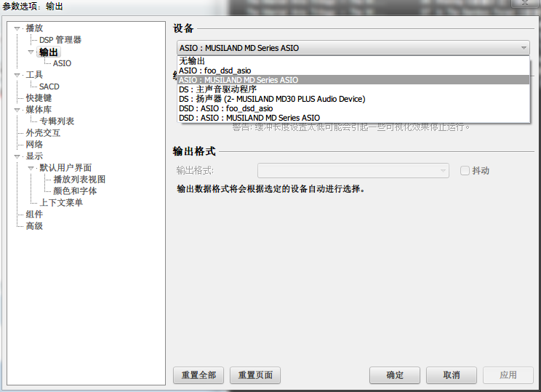Choose ASIO : foo_dsd_asio device option
541x392 pixels.
point(215,71)
